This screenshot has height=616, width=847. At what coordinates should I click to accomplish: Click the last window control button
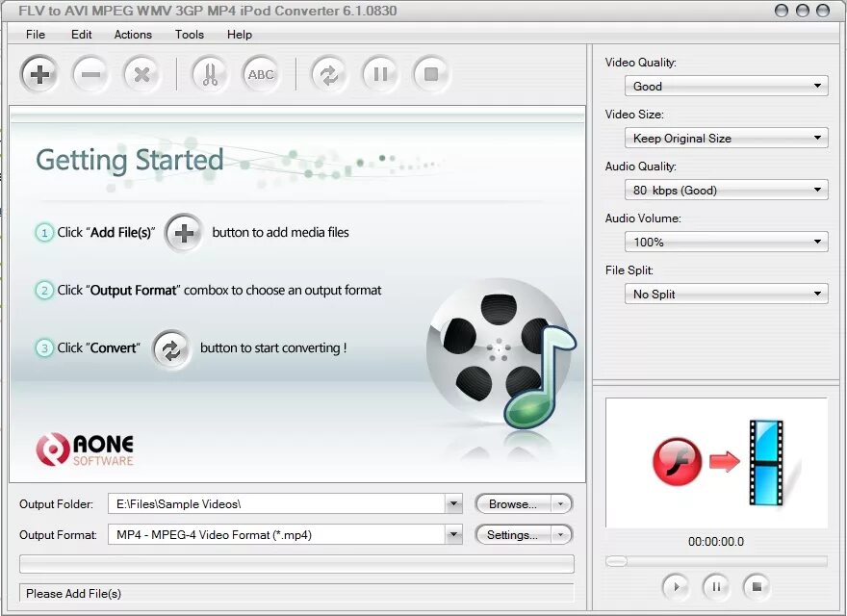(x=823, y=11)
